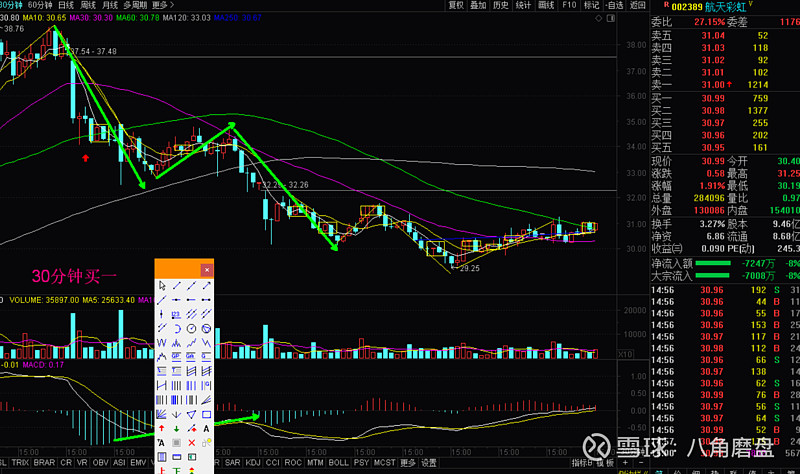The width and height of the screenshot is (800, 474).
Task: Select the BOLL indicator tab
Action: 338,463
